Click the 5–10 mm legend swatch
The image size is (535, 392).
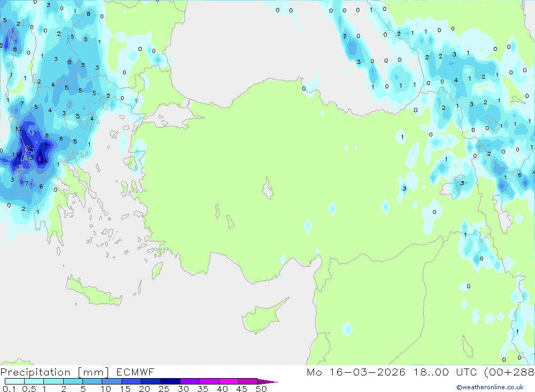point(92,381)
